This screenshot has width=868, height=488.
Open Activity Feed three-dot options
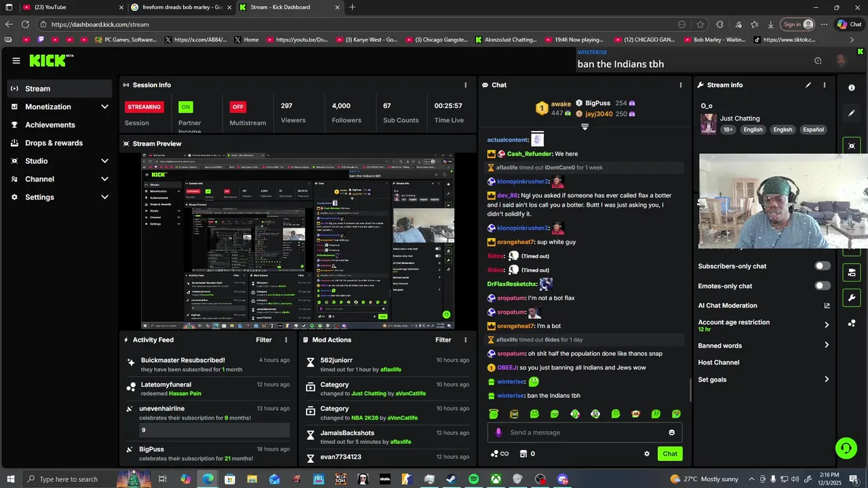pos(286,340)
